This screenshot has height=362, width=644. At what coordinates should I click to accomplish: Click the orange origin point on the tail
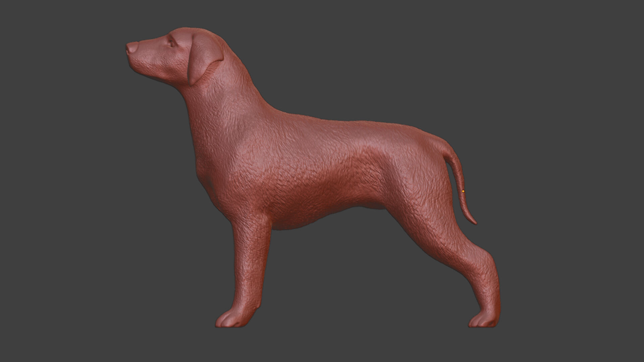point(463,191)
